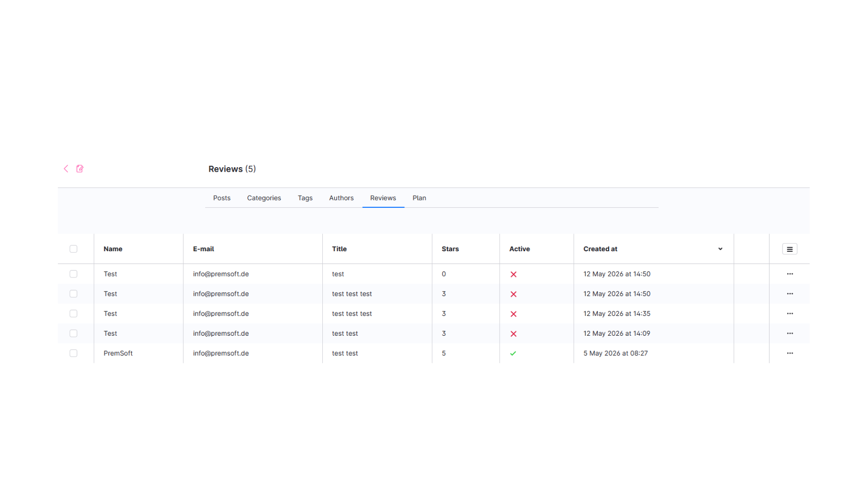Open row actions for 'test' title review
868x488 pixels.
coord(790,274)
